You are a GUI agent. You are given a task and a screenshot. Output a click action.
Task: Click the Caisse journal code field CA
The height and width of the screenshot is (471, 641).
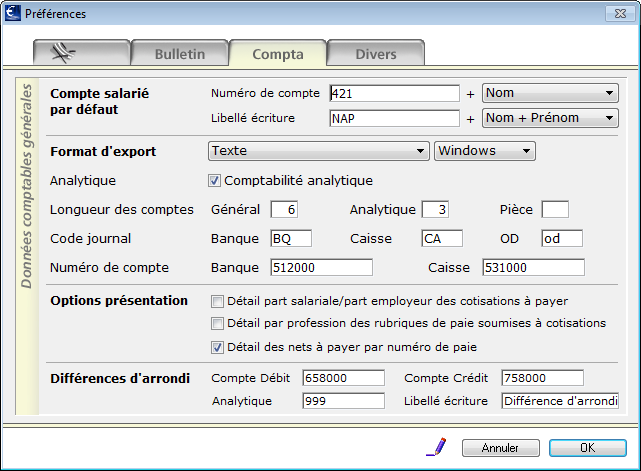442,238
